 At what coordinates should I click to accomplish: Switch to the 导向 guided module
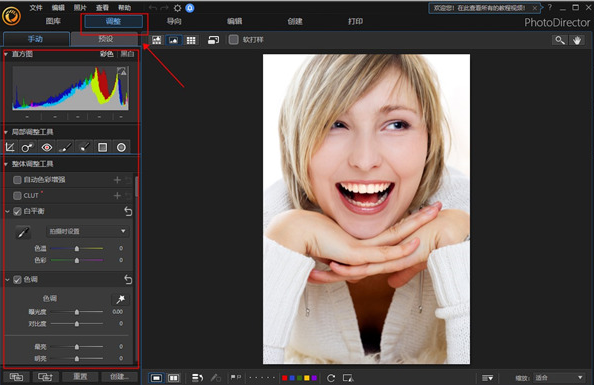[x=174, y=21]
